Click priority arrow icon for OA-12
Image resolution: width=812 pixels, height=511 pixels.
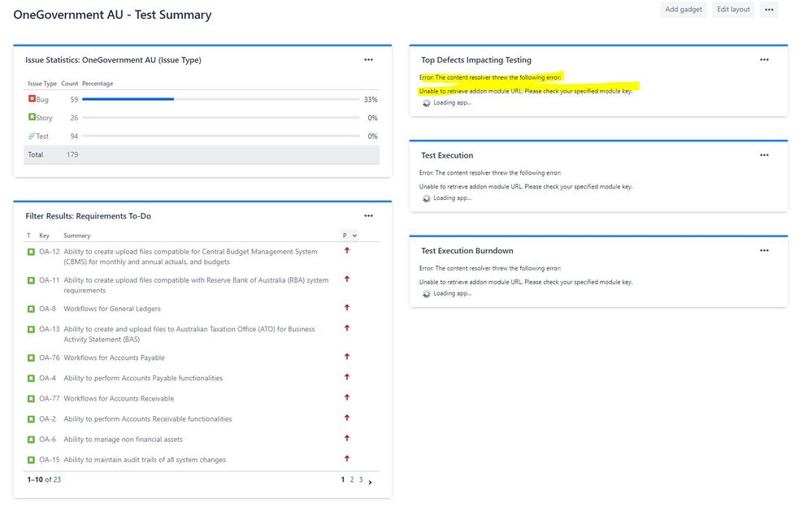(347, 250)
